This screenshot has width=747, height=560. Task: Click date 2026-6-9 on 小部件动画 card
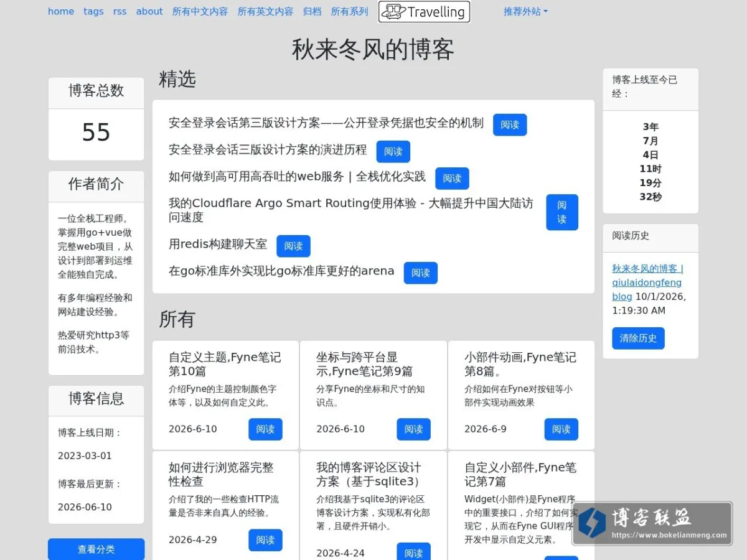(x=486, y=429)
